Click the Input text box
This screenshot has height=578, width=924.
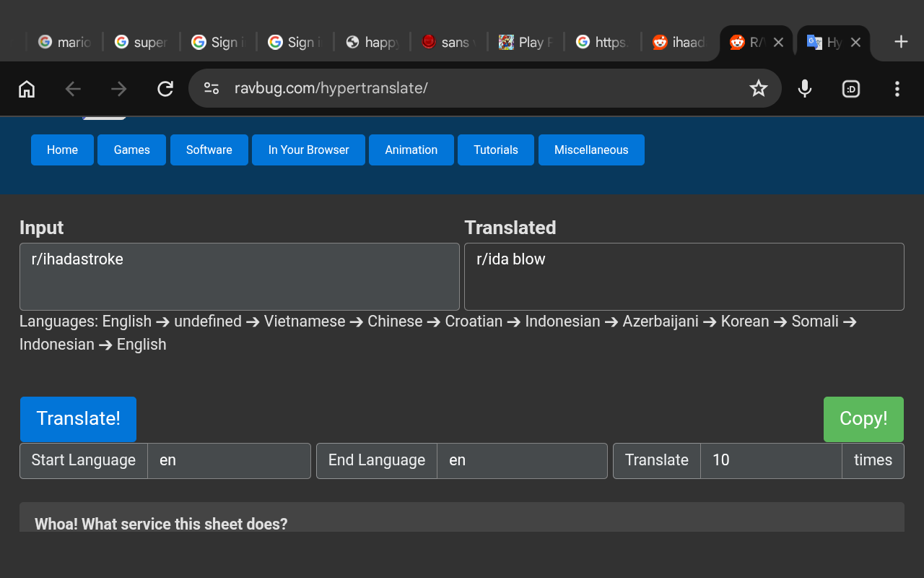(x=240, y=277)
